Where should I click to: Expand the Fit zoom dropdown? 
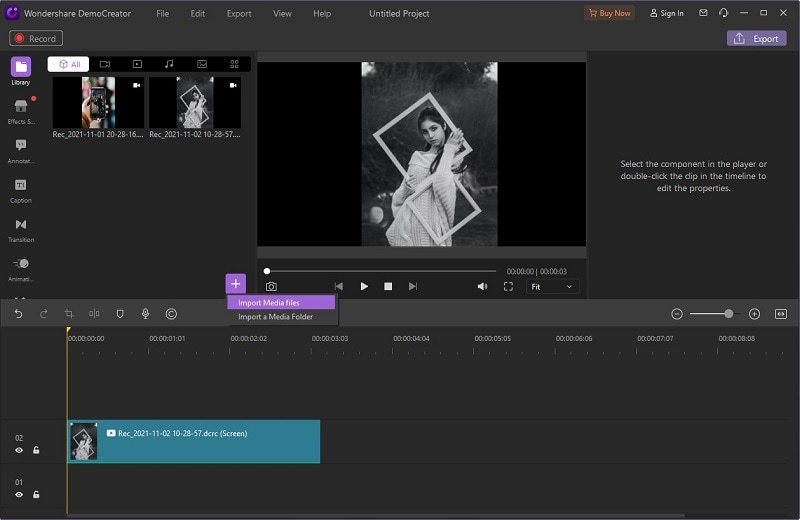pos(553,287)
